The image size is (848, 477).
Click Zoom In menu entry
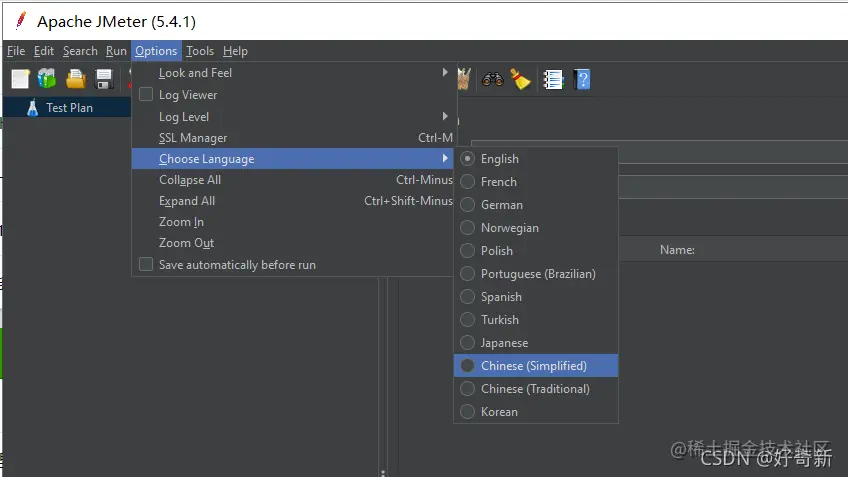point(293,222)
